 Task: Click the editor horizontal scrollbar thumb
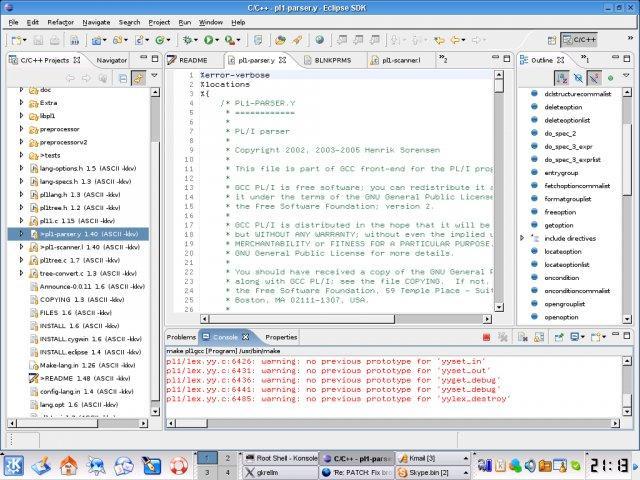[x=301, y=319]
